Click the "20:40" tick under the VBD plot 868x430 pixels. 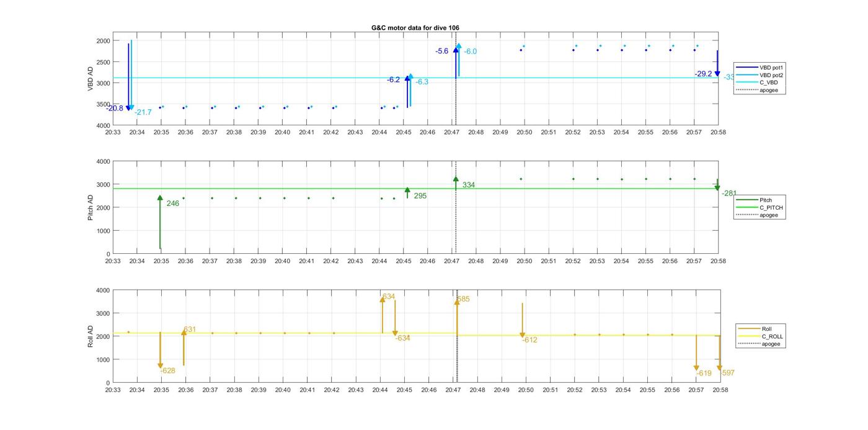click(x=282, y=132)
